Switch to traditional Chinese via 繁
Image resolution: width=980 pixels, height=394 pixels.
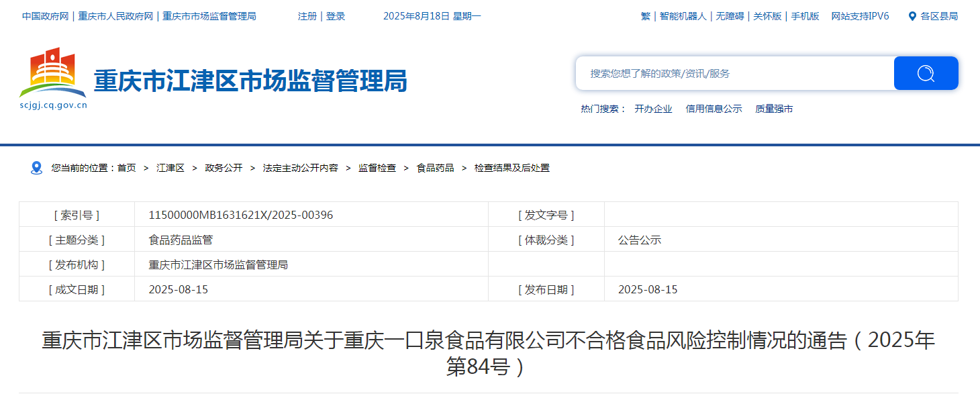click(646, 16)
